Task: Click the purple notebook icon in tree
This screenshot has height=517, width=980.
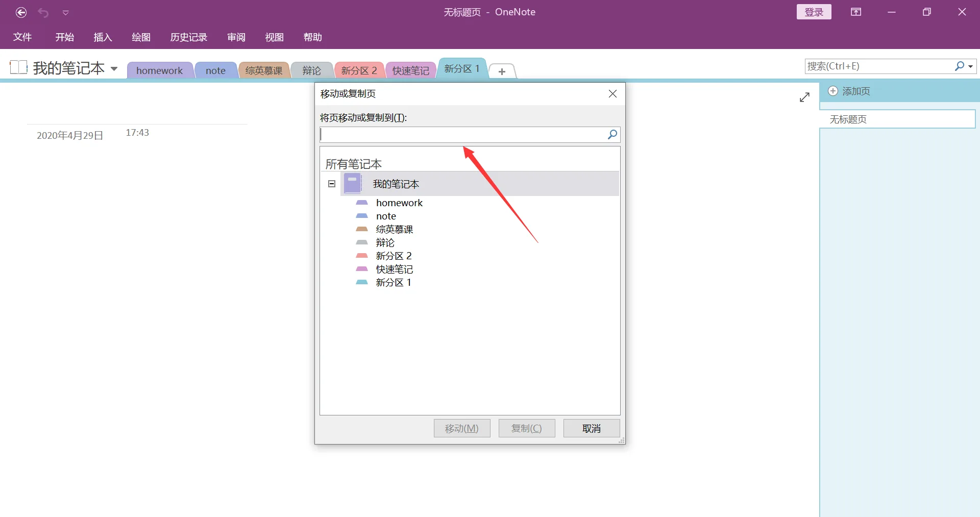Action: 353,184
